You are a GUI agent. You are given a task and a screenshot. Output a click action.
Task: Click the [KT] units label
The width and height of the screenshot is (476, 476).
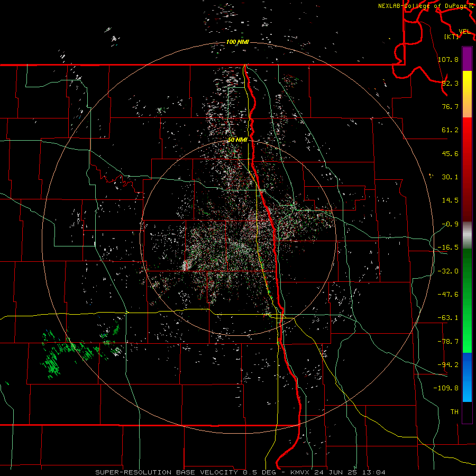pyautogui.click(x=451, y=36)
